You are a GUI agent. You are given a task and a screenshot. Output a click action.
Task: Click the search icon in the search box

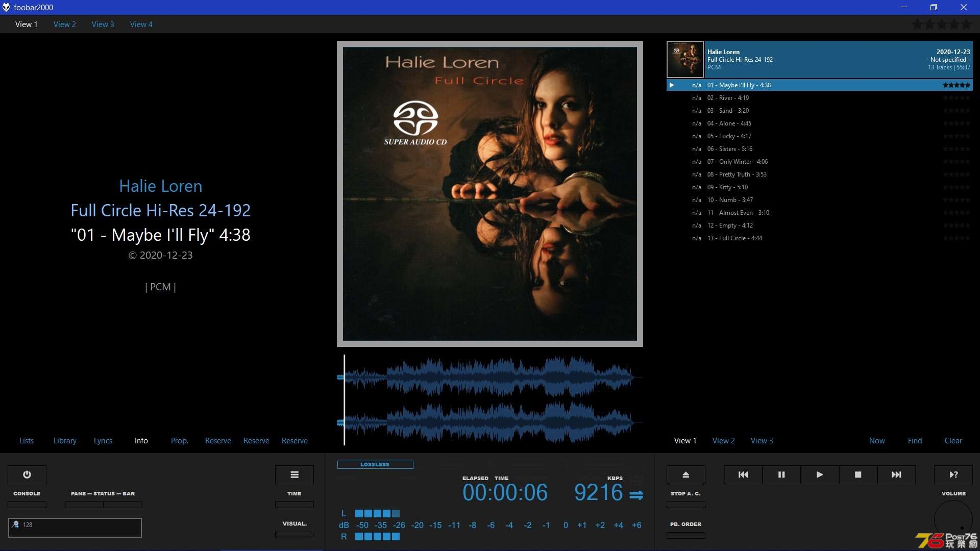tap(15, 524)
